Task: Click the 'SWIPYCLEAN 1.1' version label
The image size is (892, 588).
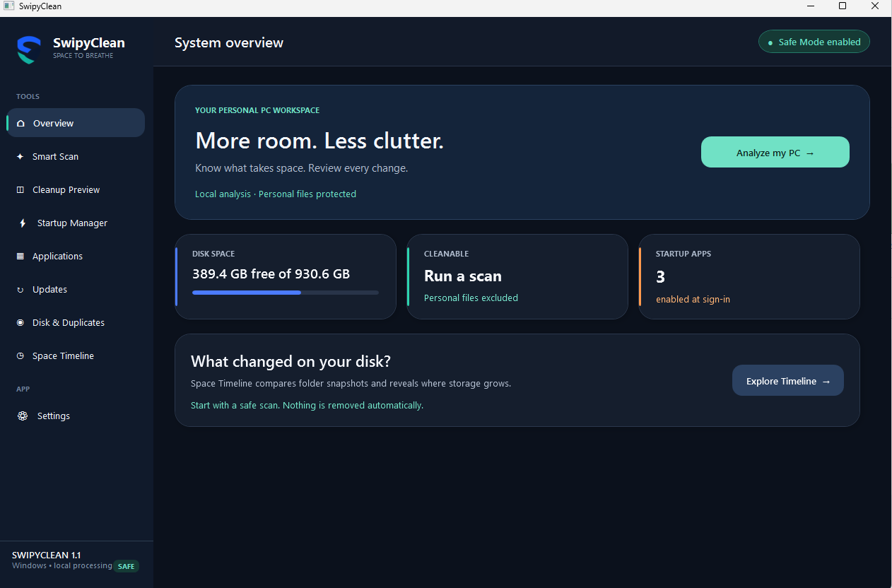Action: [x=47, y=555]
